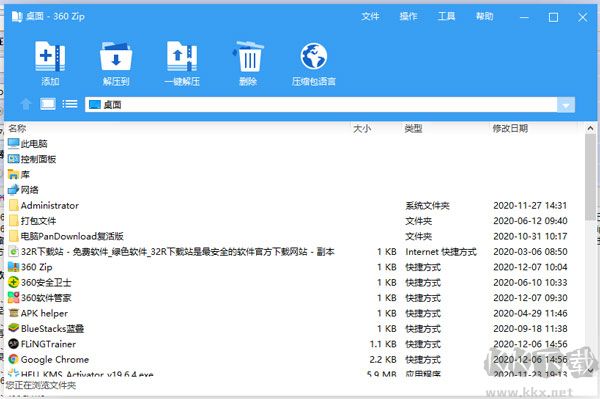Viewport: 600px width, 399px height.
Task: Click the date 2020-03-06 08:50
Action: click(x=530, y=251)
